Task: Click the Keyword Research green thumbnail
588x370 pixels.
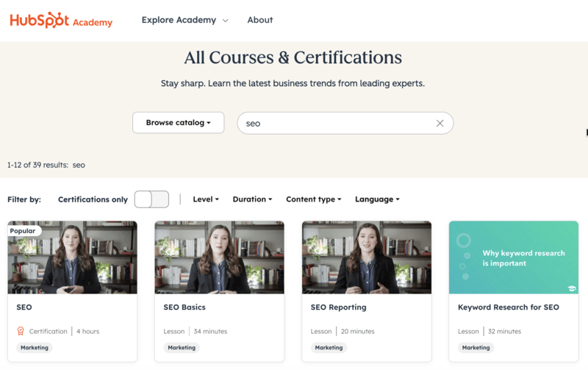Action: click(513, 257)
